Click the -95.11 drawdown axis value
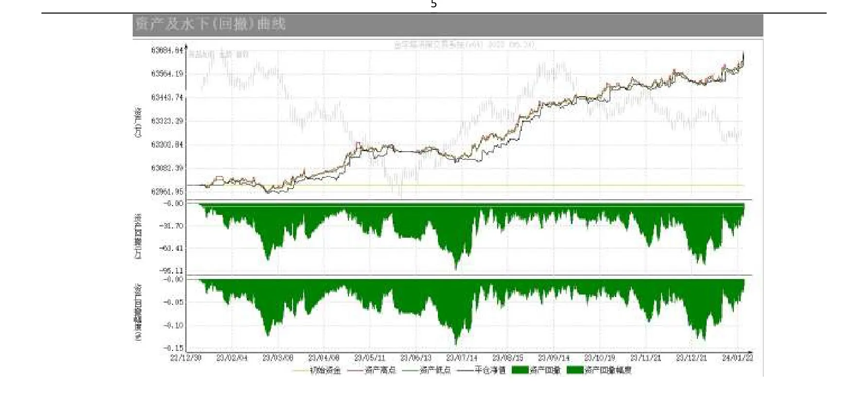 tap(173, 271)
